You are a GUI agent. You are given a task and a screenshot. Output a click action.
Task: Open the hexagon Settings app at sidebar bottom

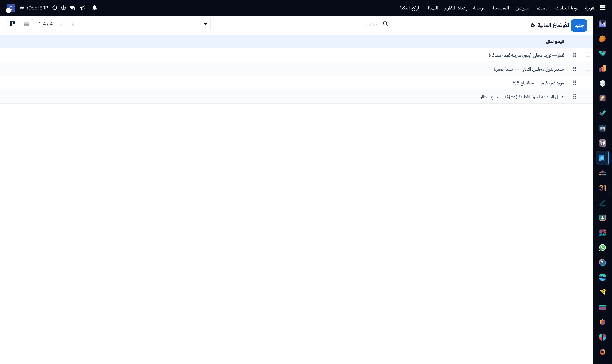602,352
